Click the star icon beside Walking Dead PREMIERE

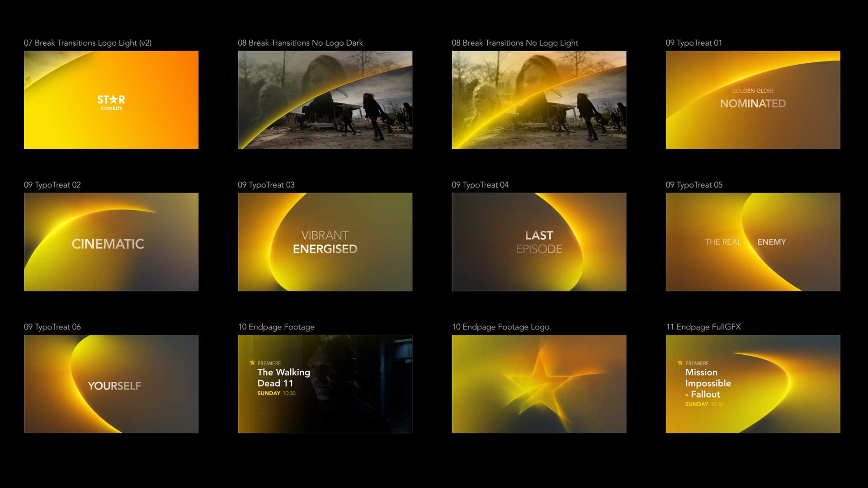click(252, 362)
